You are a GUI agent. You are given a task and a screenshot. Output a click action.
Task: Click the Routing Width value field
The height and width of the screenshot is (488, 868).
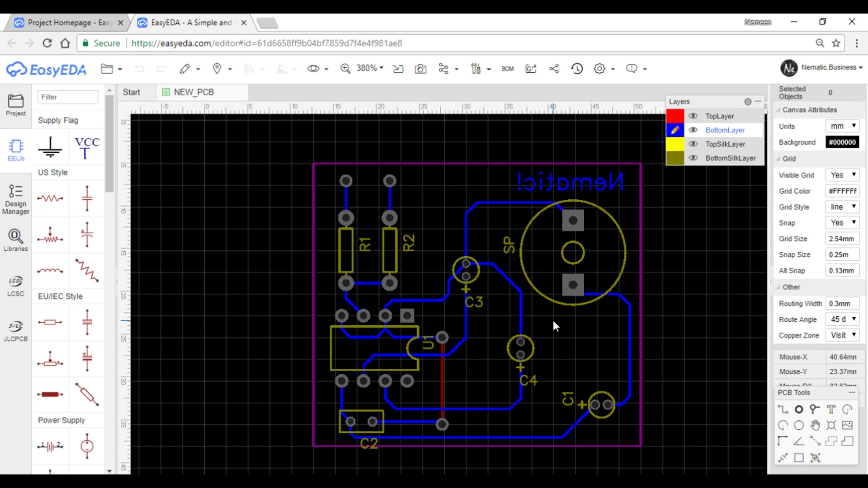842,304
